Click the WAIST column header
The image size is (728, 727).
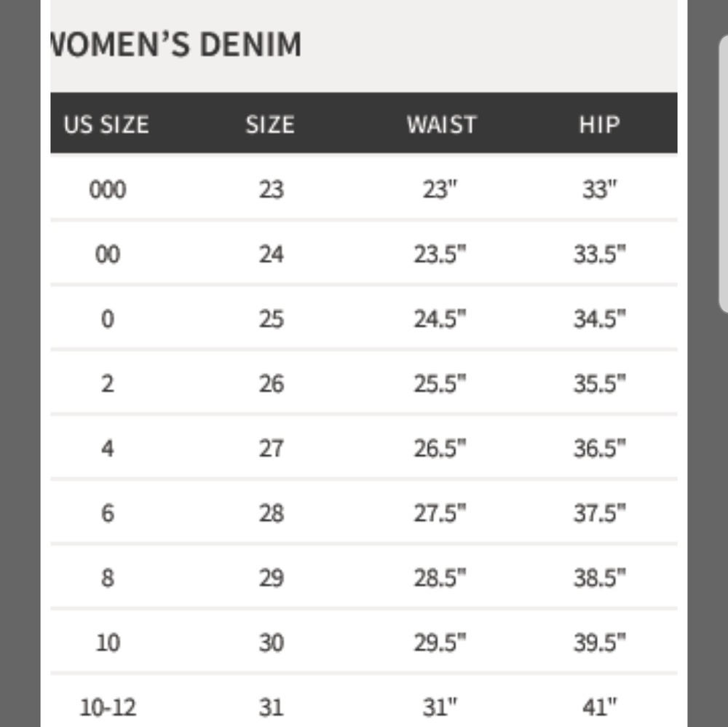[x=441, y=125]
